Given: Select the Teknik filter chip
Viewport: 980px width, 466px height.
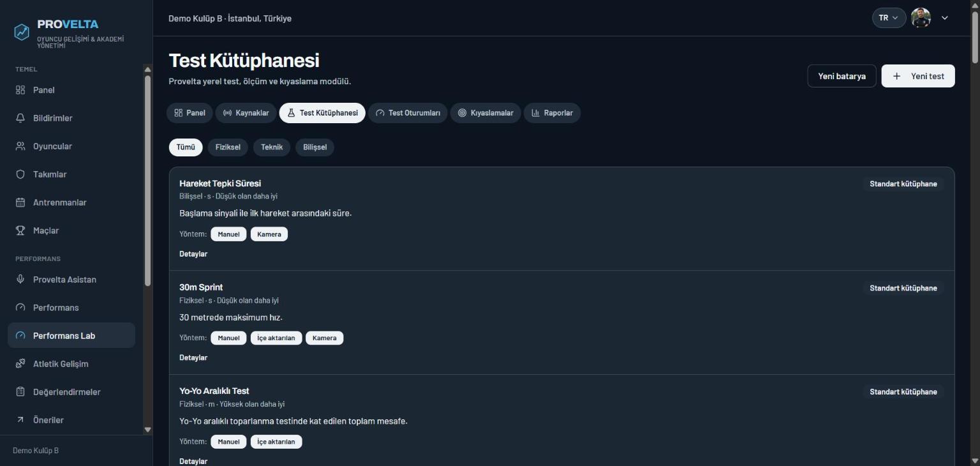Looking at the screenshot, I should point(272,147).
